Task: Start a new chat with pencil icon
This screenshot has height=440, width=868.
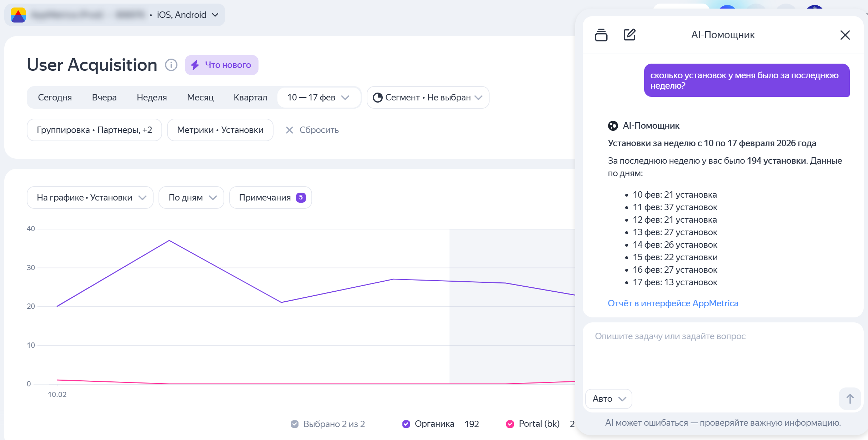Action: (x=629, y=35)
